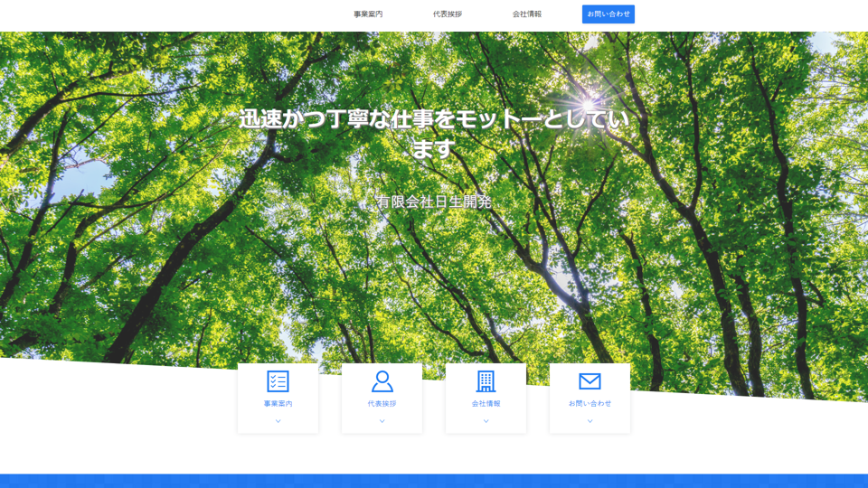
Task: Click the 事業案内 text label in the card
Action: click(278, 404)
